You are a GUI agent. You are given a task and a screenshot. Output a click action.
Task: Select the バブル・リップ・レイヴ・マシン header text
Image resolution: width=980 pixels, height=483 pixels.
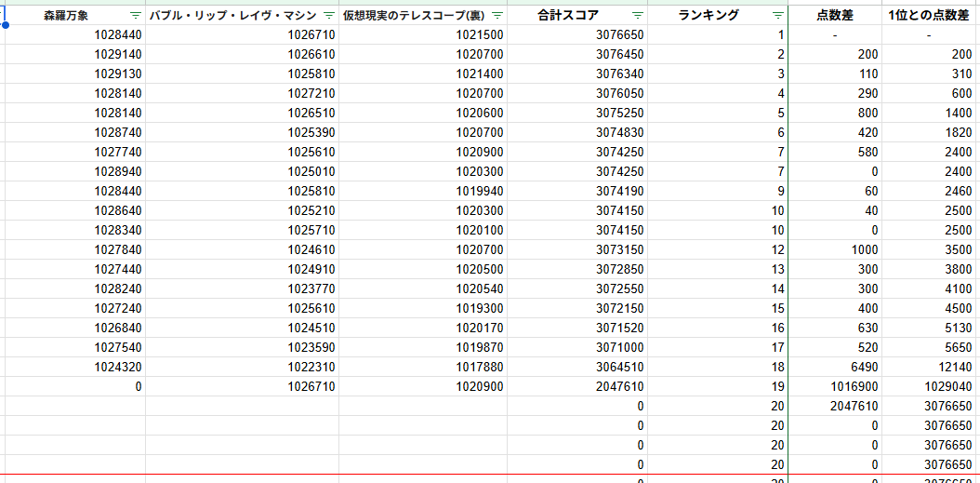[x=233, y=16]
